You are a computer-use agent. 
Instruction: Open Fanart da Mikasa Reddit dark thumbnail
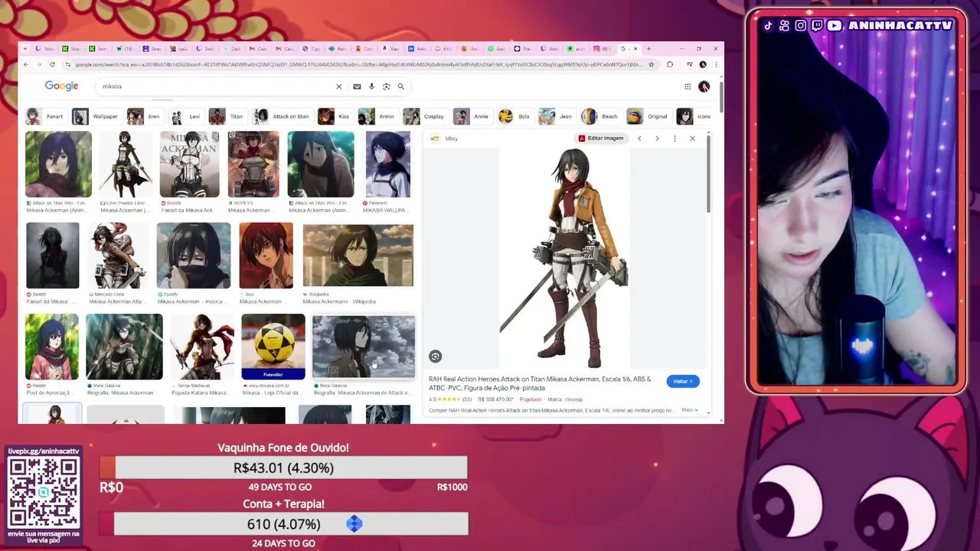tap(52, 255)
